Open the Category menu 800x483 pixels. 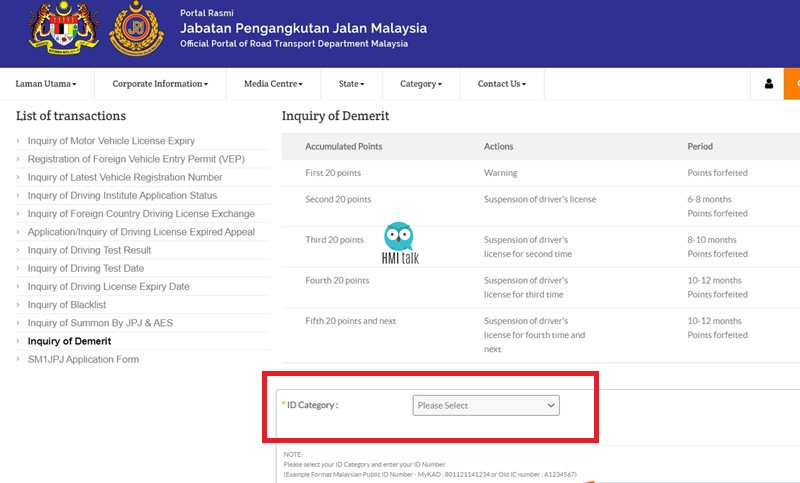pos(421,84)
